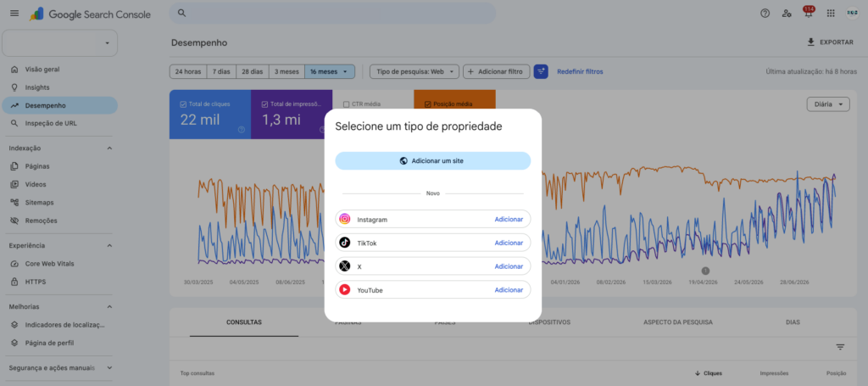Open Indicadores de localização in sidebar
This screenshot has width=868, height=386.
[60, 325]
